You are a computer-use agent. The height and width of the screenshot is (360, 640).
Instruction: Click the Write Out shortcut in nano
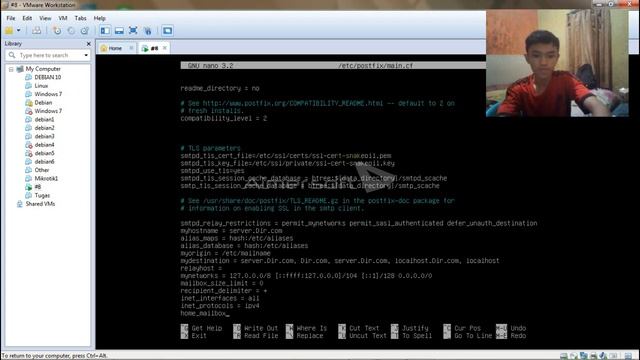(x=256, y=328)
